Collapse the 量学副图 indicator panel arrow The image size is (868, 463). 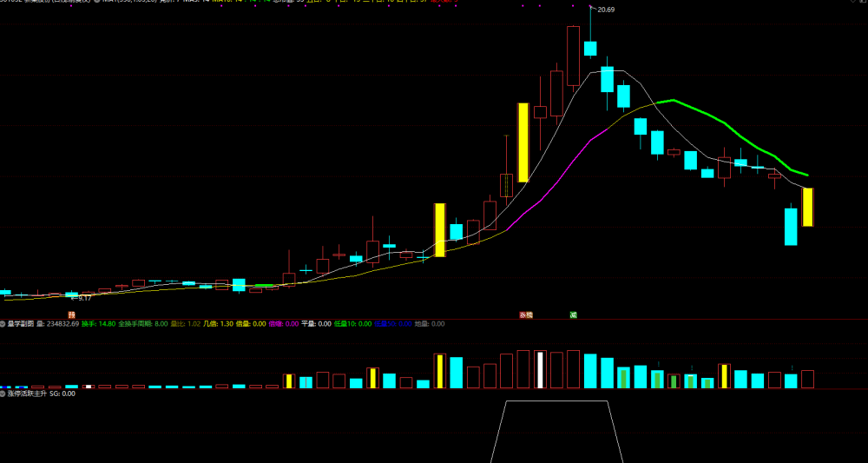[x=3, y=323]
